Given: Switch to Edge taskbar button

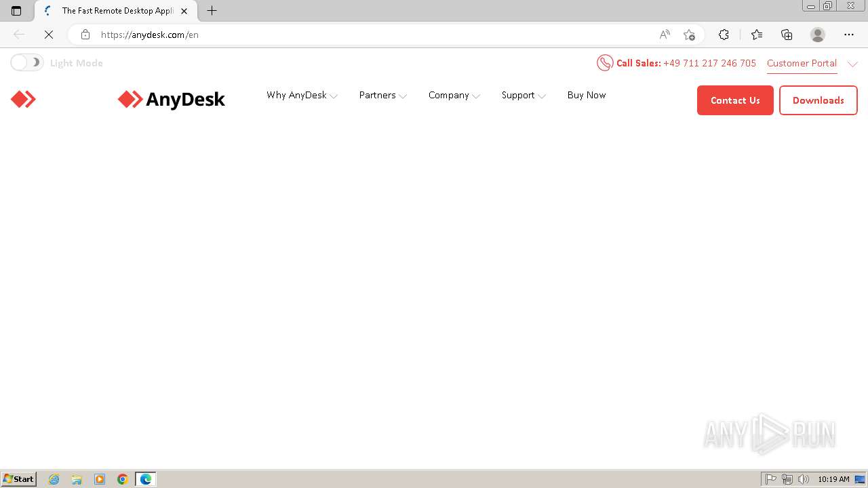Looking at the screenshot, I should click(146, 479).
